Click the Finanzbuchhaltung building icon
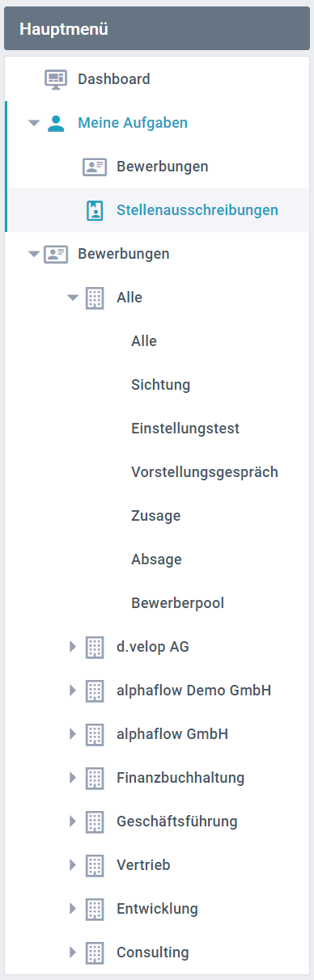The height and width of the screenshot is (980, 314). tap(95, 778)
